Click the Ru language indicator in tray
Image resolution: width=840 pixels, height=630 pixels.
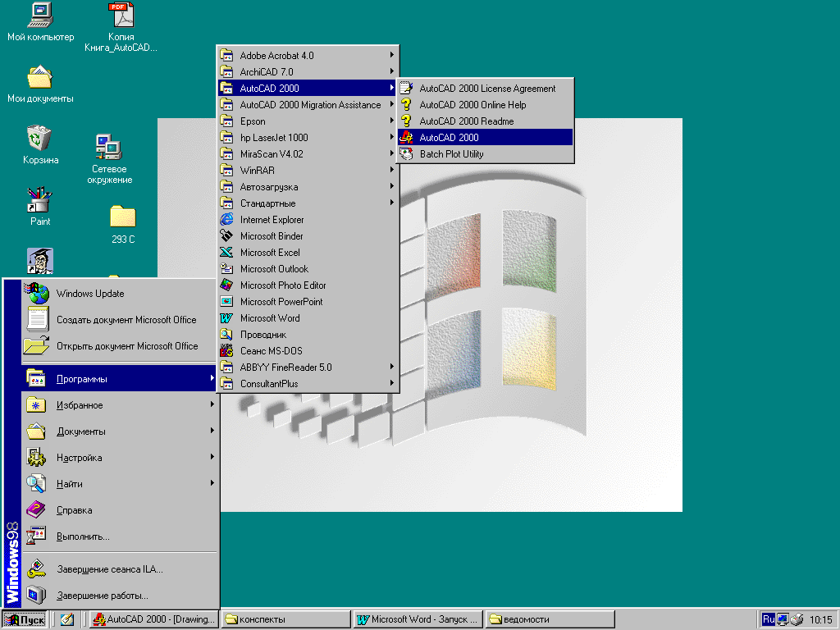coord(768,619)
